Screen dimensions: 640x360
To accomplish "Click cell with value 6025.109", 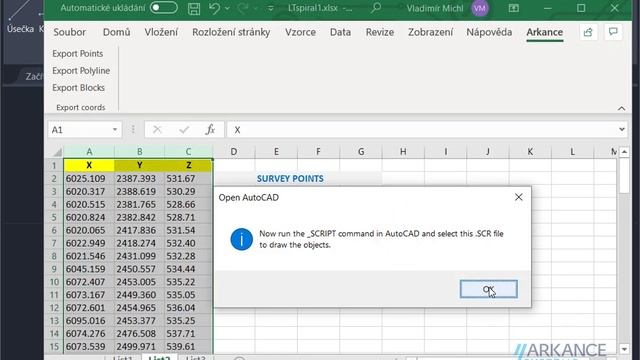I will tap(89, 178).
